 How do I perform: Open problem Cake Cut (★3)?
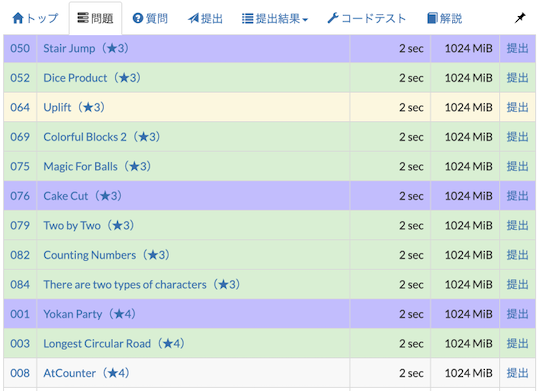point(83,196)
